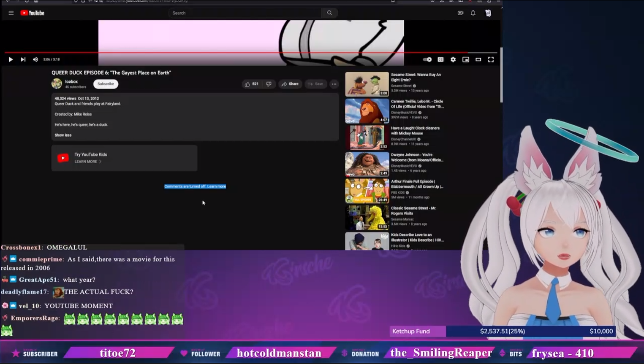Open the YouTube hamburger guide menu
Viewport: 644px width, 364px height.
[11, 13]
